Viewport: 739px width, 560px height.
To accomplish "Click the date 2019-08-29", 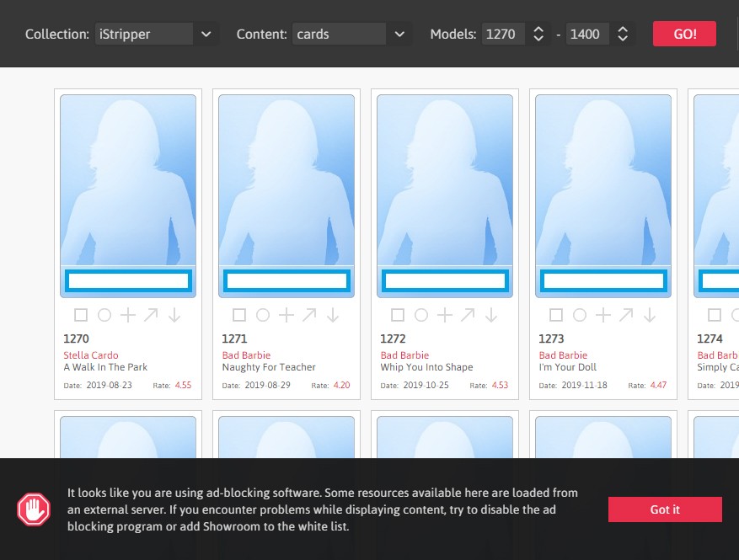I will [268, 385].
